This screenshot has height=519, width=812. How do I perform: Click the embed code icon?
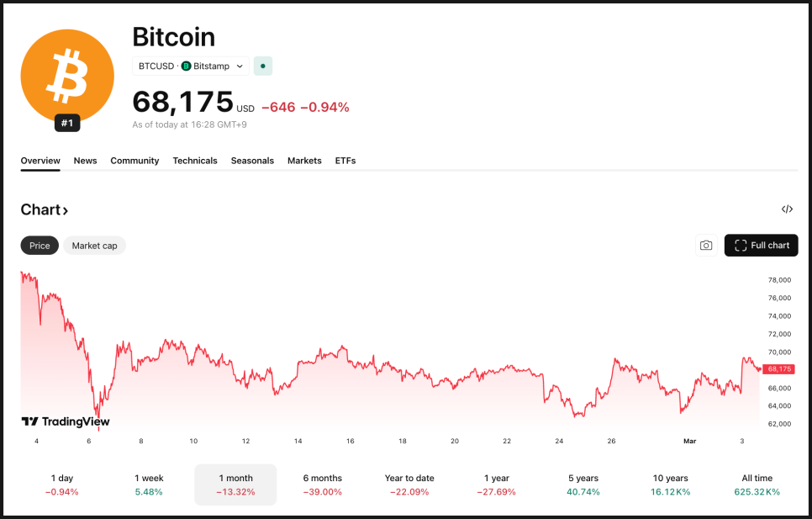point(787,209)
